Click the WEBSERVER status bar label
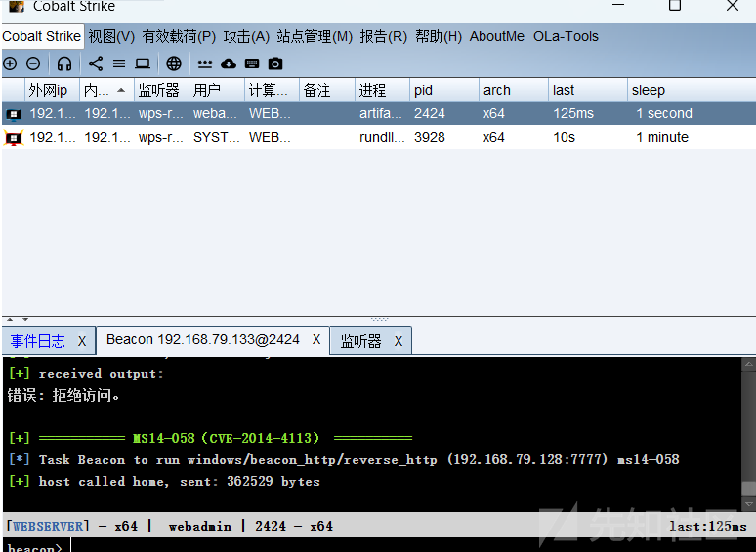The height and width of the screenshot is (552, 756). 47,526
